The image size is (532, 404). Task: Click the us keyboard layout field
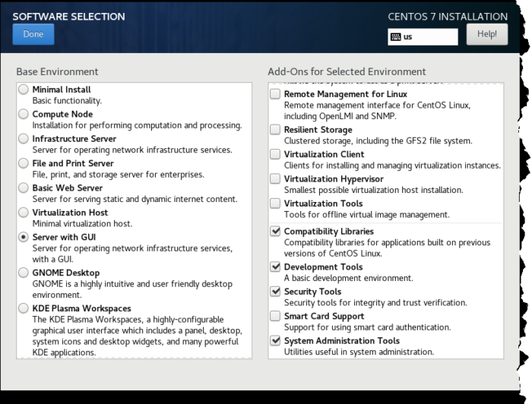point(423,36)
